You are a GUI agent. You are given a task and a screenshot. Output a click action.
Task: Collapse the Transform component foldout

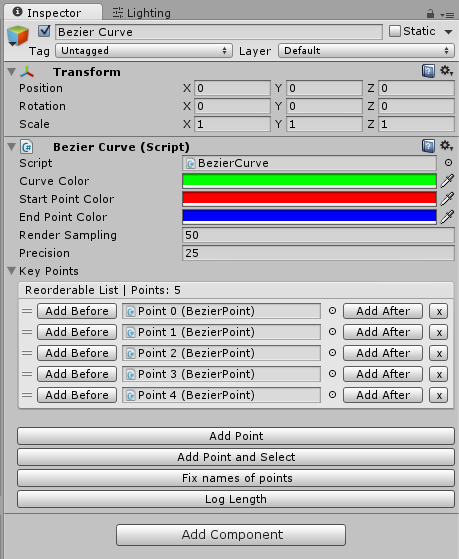coord(11,72)
